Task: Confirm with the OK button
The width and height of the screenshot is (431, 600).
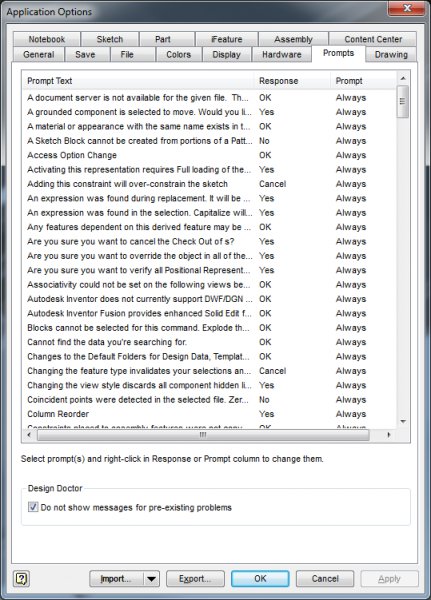Action: 260,579
